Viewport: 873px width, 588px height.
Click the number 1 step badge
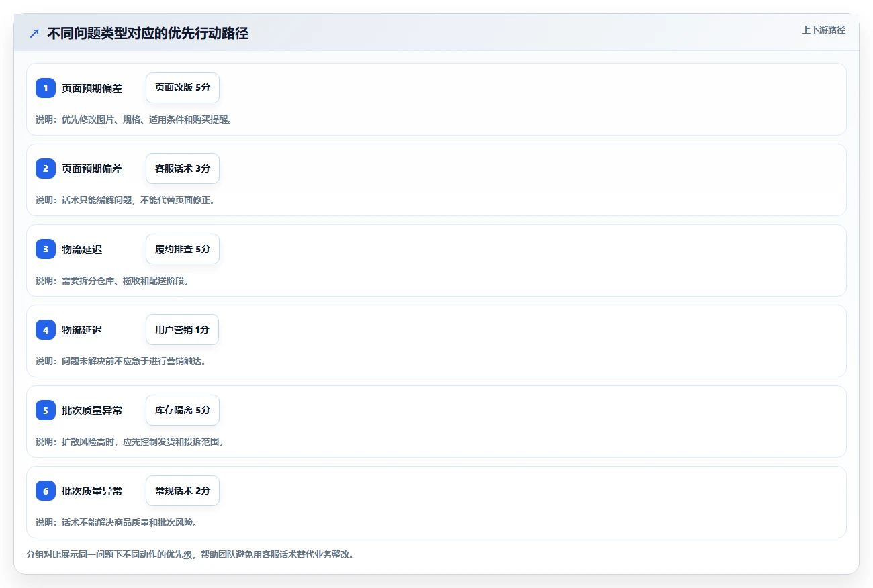(x=46, y=88)
